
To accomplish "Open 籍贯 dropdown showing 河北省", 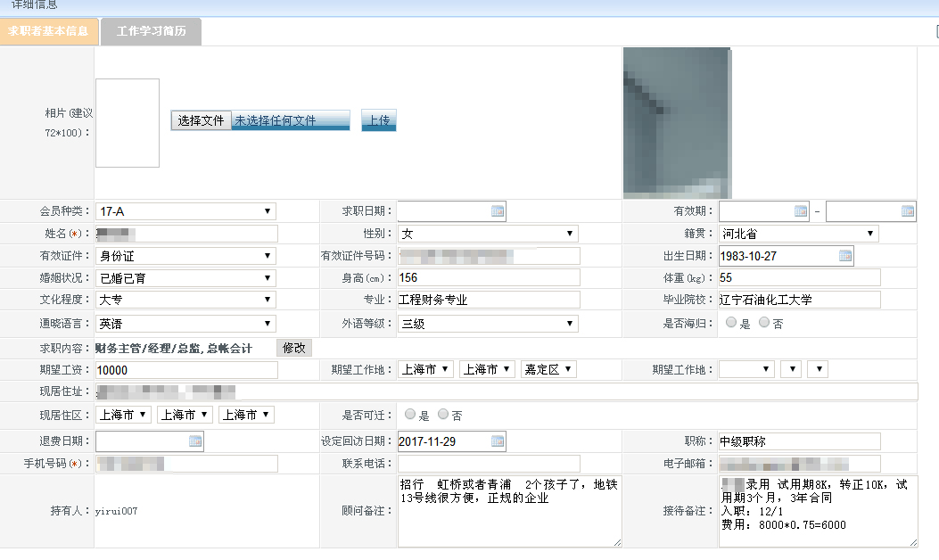I will [799, 234].
